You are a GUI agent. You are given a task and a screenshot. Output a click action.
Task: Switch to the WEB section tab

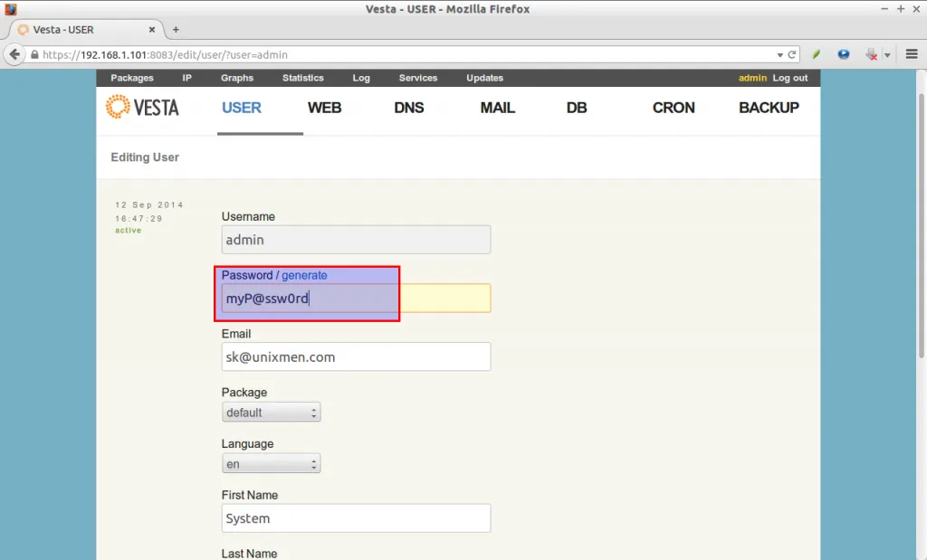[x=325, y=108]
